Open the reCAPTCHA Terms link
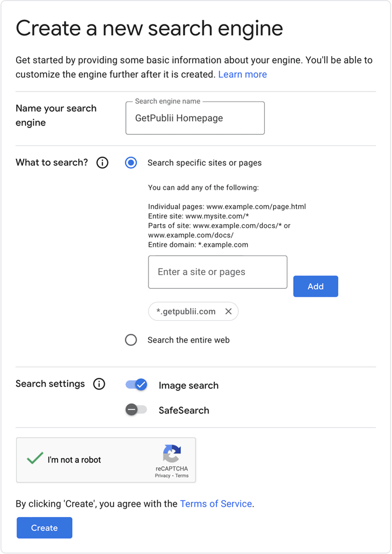Viewport: 392px width, 554px height. pos(182,476)
